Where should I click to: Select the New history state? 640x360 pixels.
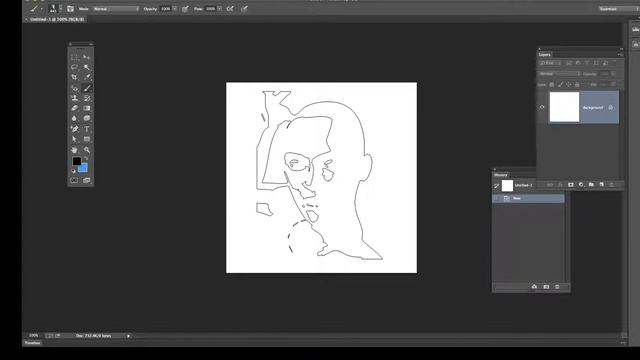pos(529,198)
